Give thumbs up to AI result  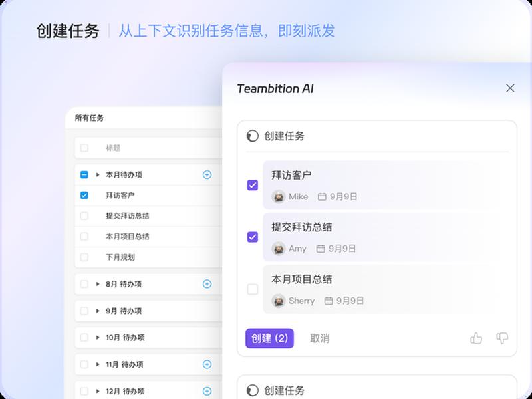click(x=476, y=338)
